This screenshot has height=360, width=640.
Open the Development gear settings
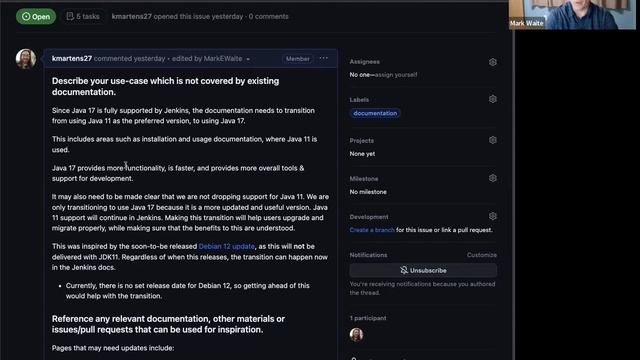493,216
